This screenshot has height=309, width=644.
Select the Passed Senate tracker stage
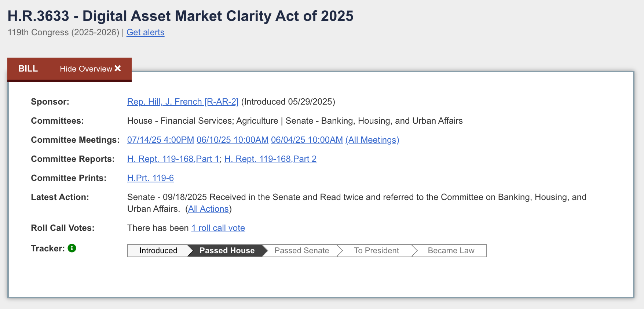point(301,250)
